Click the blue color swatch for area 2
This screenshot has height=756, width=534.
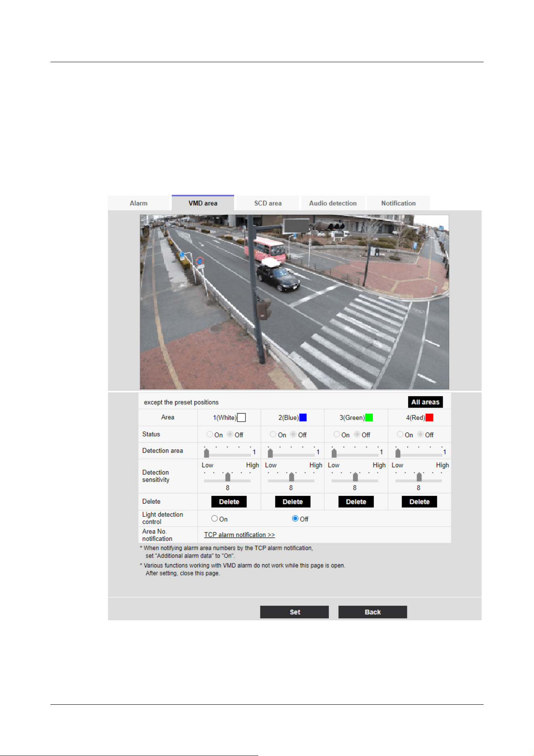pos(303,418)
